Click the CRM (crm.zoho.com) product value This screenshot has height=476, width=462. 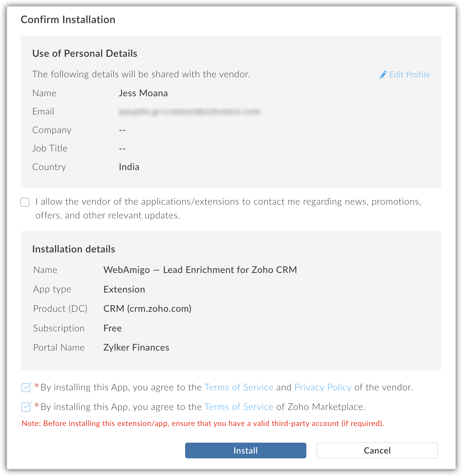pos(147,309)
